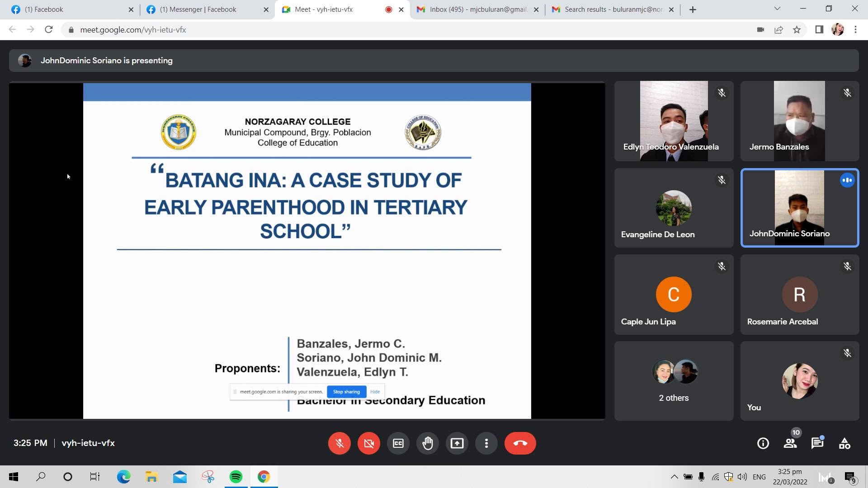
Task: Open File Explorer from taskbar
Action: click(x=151, y=477)
